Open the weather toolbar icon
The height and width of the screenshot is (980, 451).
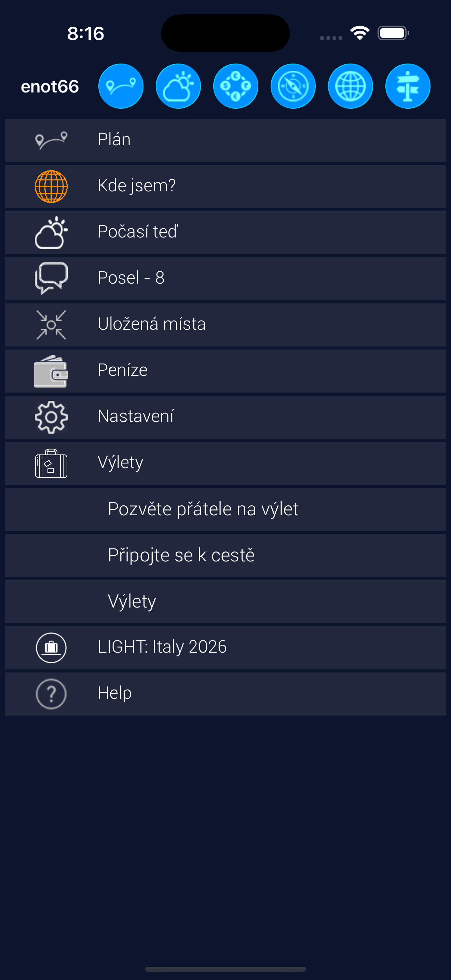click(178, 86)
